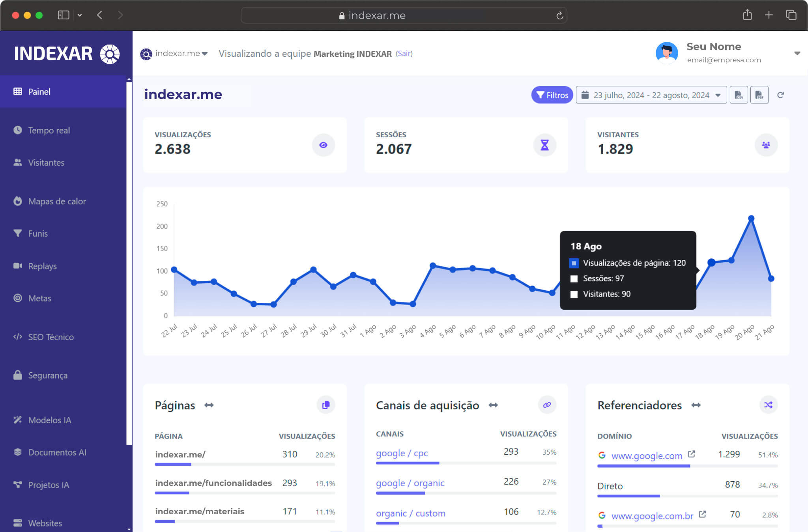Expand the Páginas card width arrows
Viewport: 808px width, 532px height.
[209, 405]
